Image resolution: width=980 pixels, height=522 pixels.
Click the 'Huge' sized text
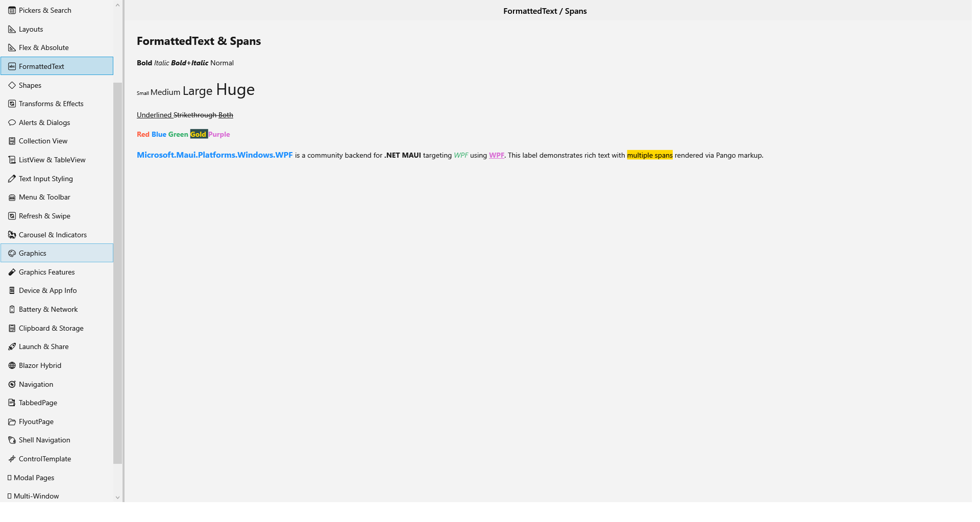[x=235, y=90]
